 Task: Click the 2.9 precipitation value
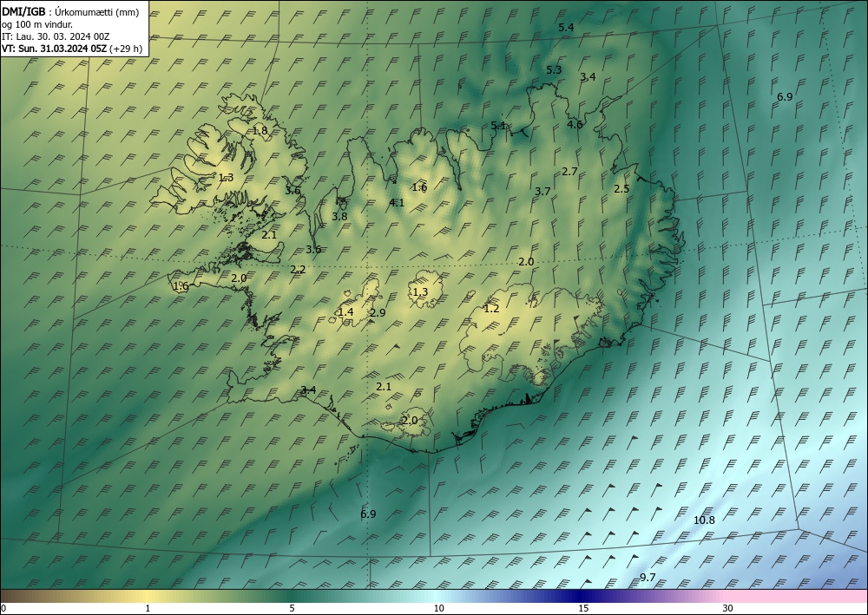click(x=378, y=312)
